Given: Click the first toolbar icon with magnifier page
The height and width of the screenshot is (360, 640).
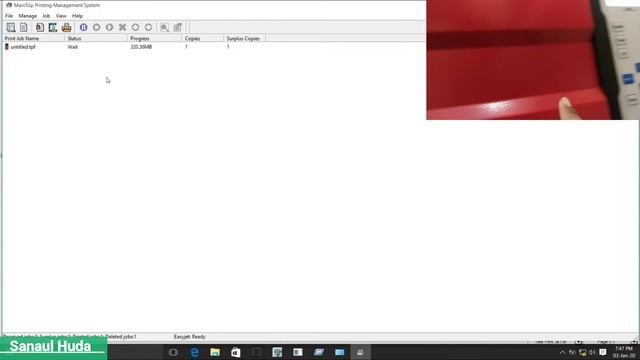Looking at the screenshot, I should pos(11,27).
